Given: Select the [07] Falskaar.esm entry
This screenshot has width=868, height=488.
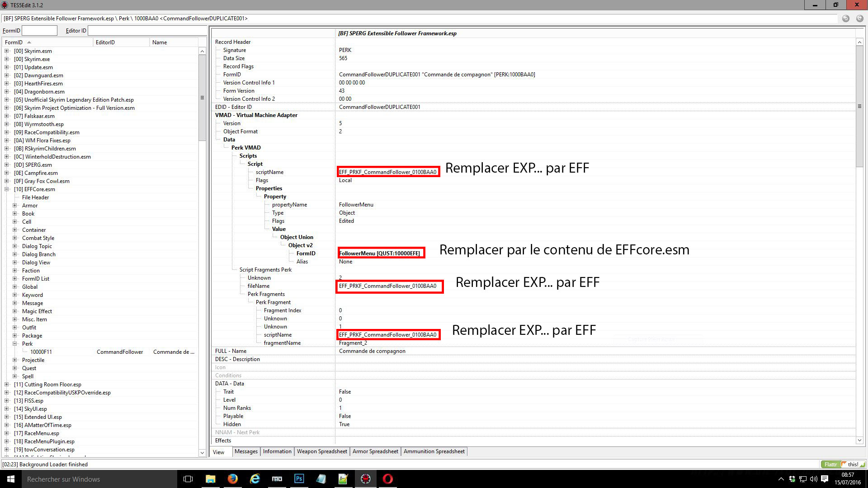Looking at the screenshot, I should tap(34, 116).
